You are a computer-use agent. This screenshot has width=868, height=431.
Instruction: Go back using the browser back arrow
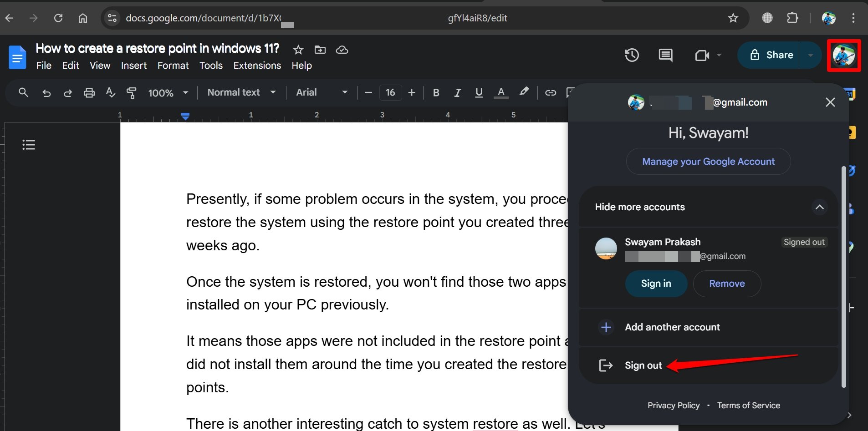[x=9, y=18]
